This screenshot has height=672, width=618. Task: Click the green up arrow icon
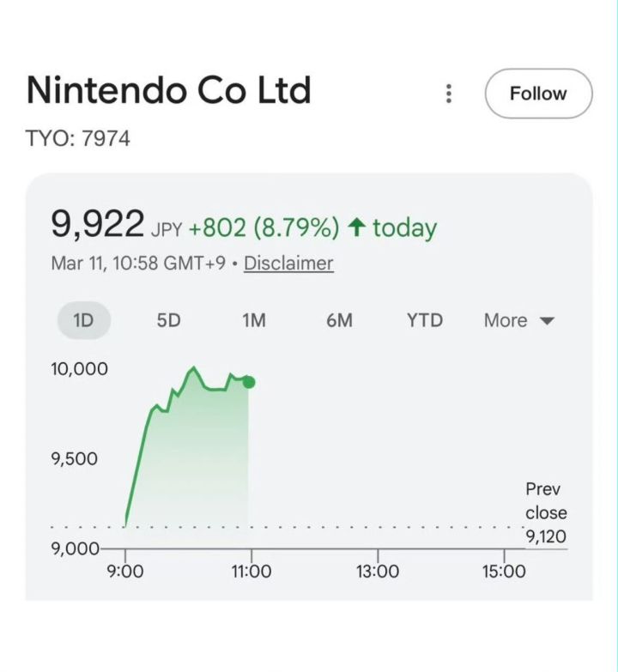(x=357, y=227)
